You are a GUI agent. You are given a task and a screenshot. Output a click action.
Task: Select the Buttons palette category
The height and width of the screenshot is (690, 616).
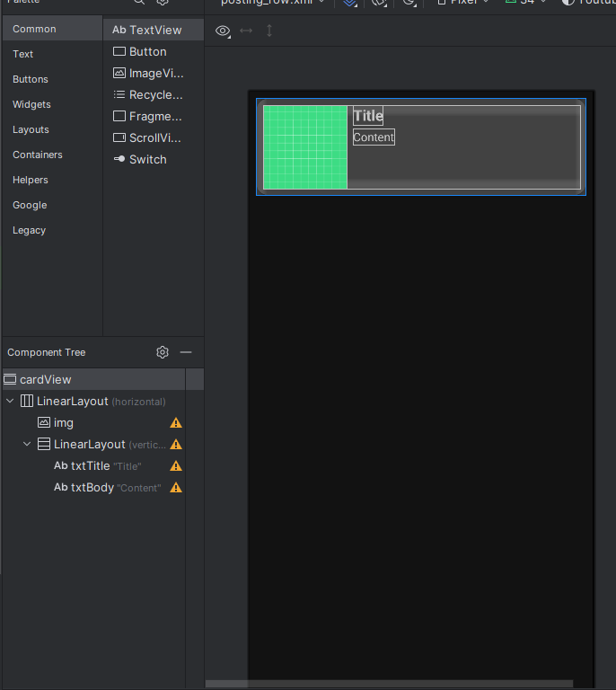click(x=52, y=79)
